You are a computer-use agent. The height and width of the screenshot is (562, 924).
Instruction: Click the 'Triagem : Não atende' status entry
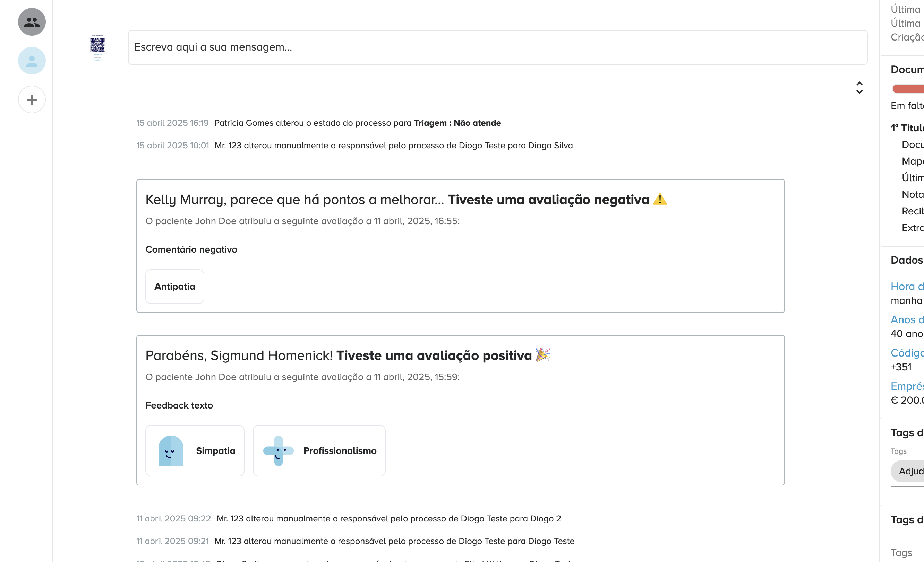pyautogui.click(x=457, y=123)
